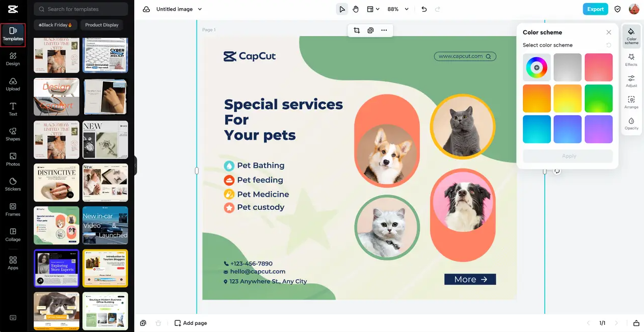This screenshot has height=332, width=644.
Task: Select the green gradient swatch
Action: 598,98
